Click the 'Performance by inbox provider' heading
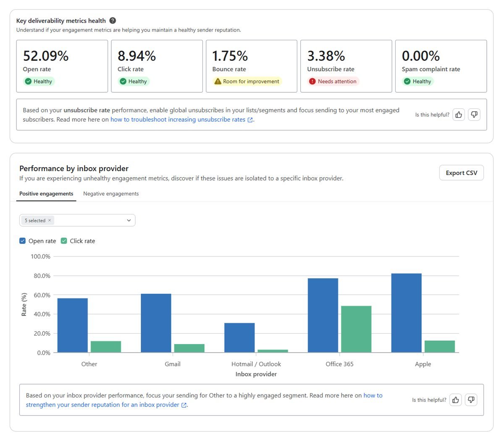 [74, 168]
